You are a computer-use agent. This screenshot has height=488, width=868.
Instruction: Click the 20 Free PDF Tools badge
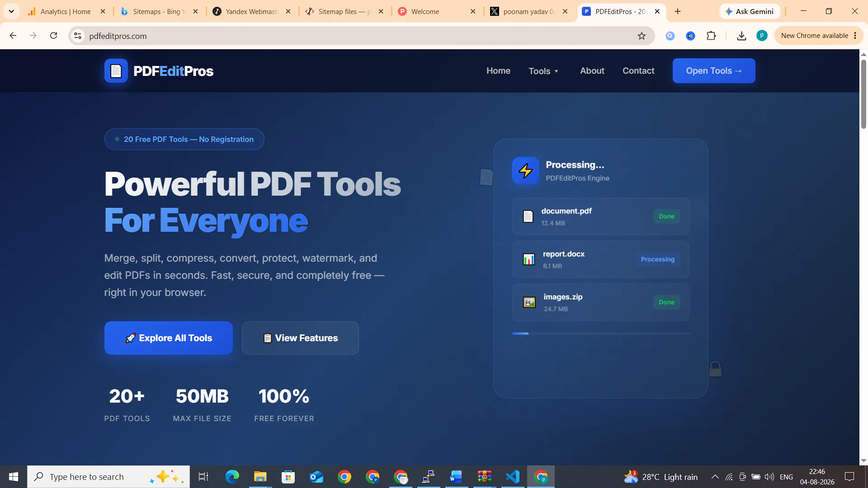click(184, 139)
